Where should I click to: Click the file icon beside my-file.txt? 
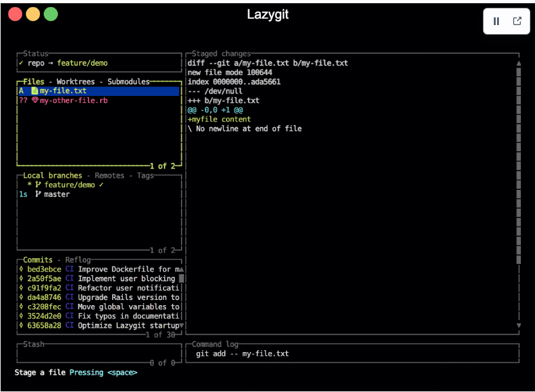click(x=35, y=91)
